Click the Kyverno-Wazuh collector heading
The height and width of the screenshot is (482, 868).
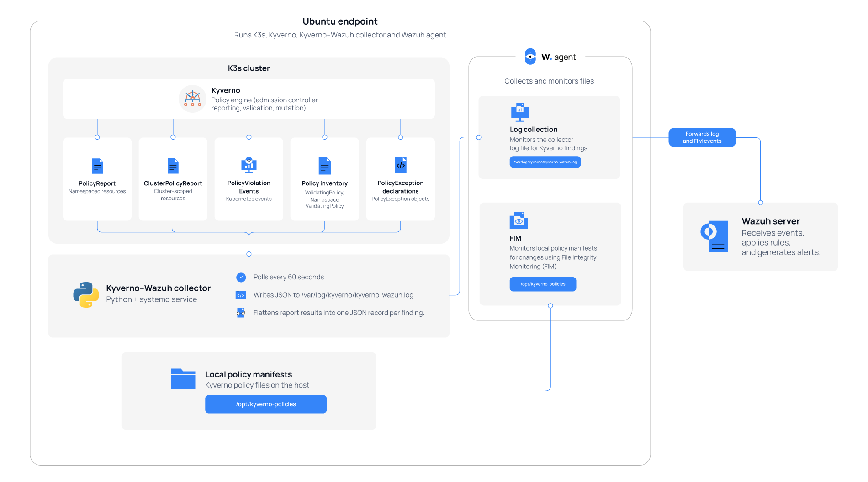click(x=159, y=288)
